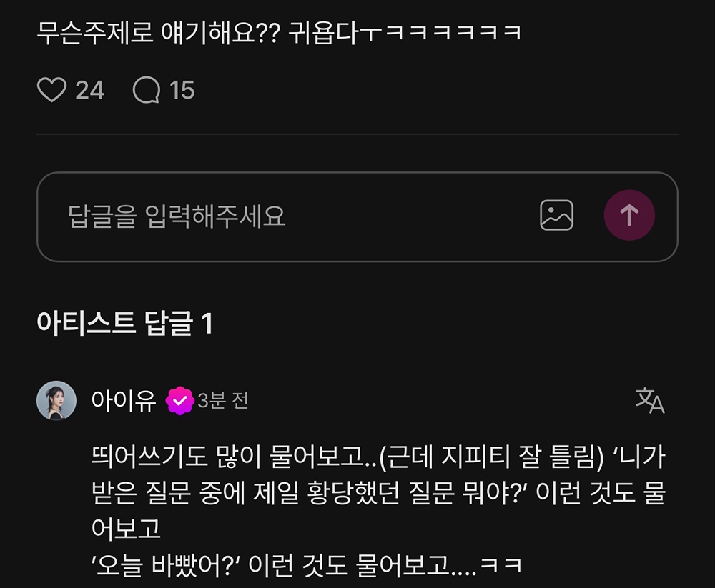Click the comment count 15
The width and height of the screenshot is (715, 588).
(182, 90)
